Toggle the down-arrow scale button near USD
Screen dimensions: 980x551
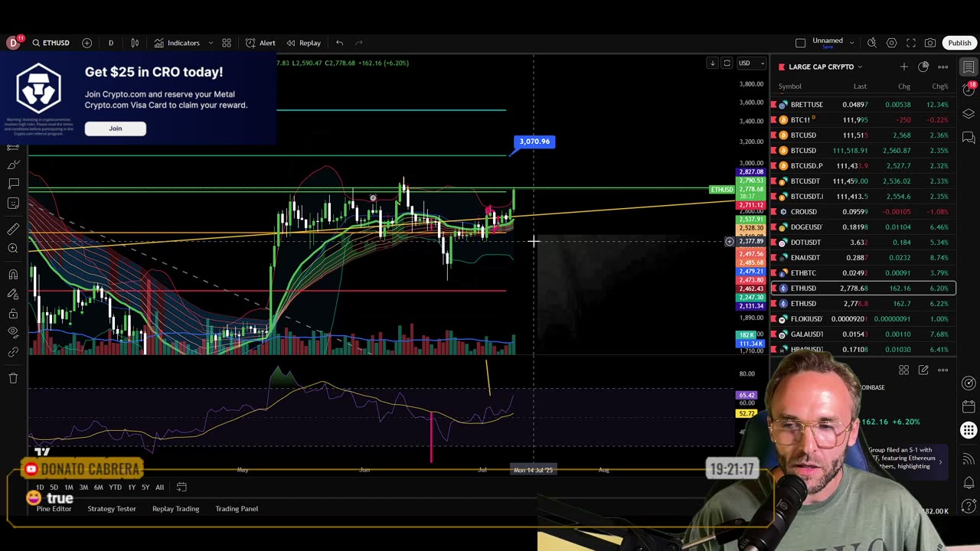pos(712,63)
